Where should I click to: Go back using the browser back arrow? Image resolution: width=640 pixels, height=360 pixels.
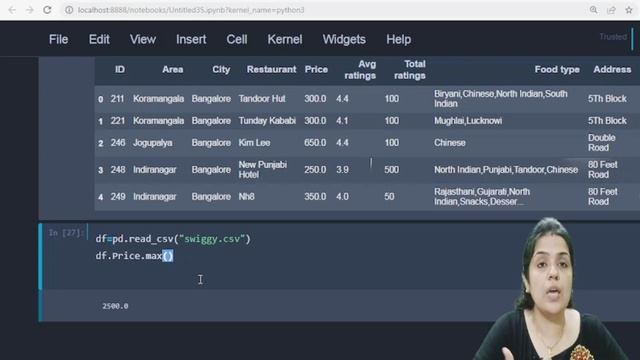coord(12,10)
